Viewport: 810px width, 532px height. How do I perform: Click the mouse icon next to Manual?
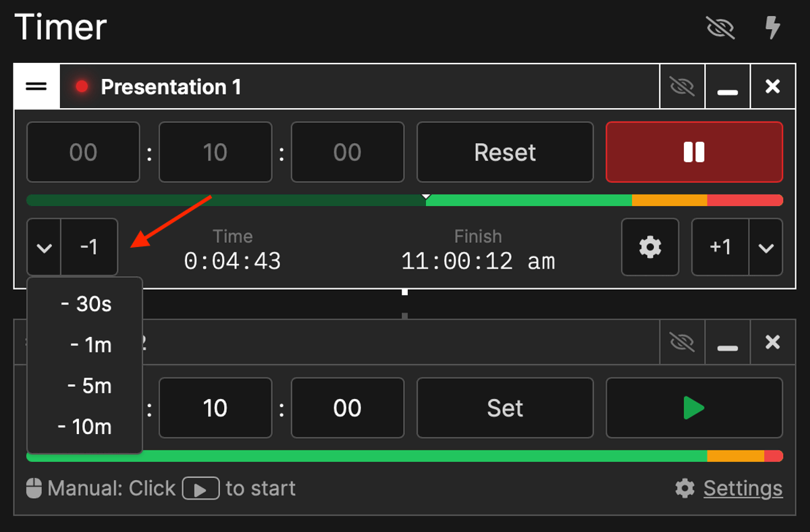tap(34, 488)
